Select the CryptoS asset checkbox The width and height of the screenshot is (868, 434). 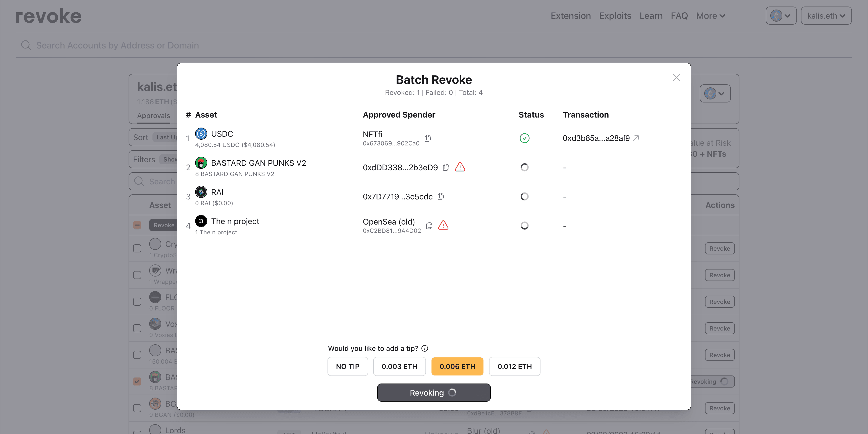[x=137, y=248]
